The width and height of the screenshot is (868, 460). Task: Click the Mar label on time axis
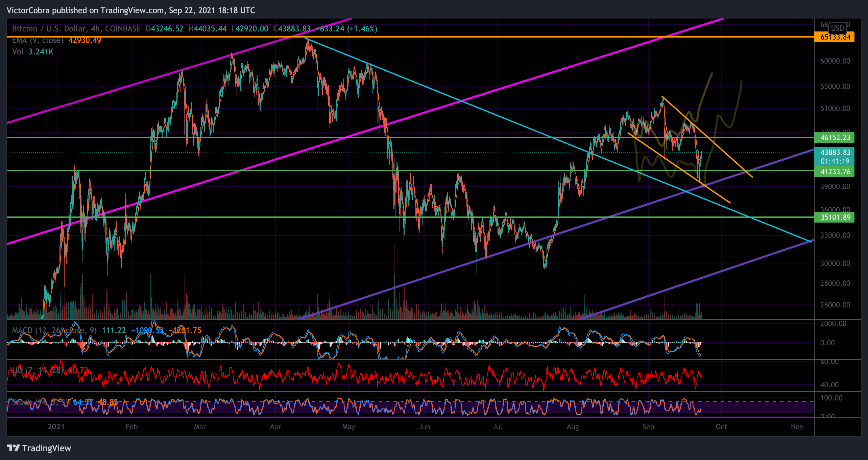pyautogui.click(x=200, y=427)
